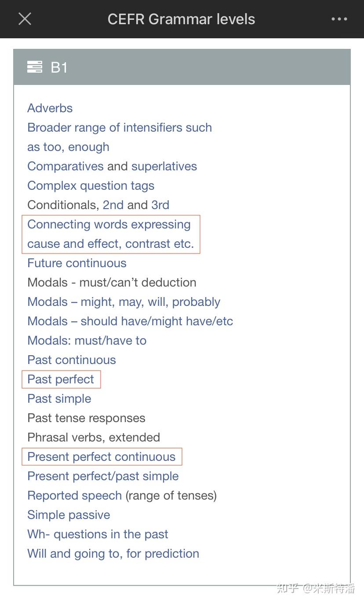This screenshot has width=364, height=603.
Task: Open the Adverbs link
Action: pos(50,108)
